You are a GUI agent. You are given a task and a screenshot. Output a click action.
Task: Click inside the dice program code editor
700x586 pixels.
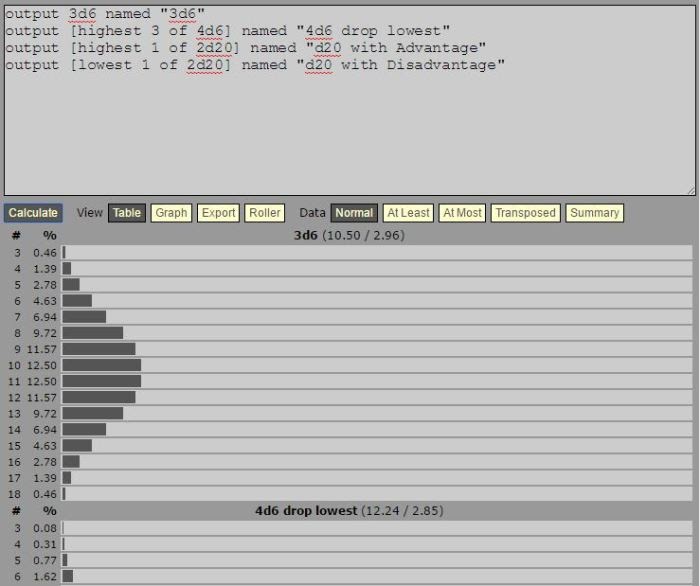pos(350,101)
